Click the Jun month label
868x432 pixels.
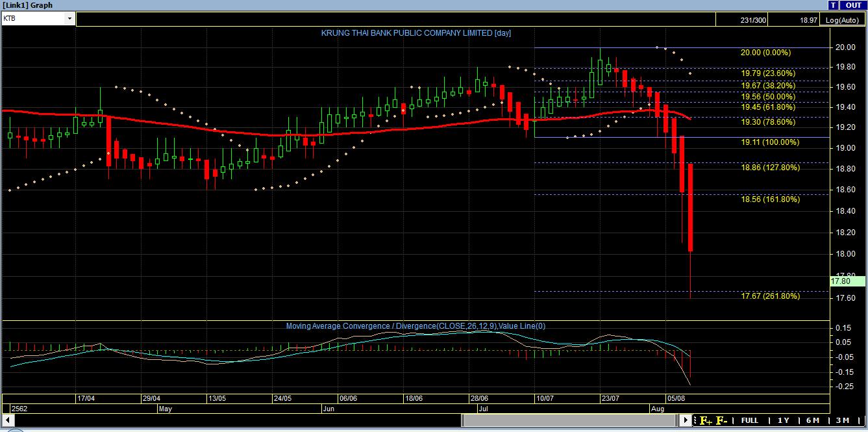tap(329, 409)
